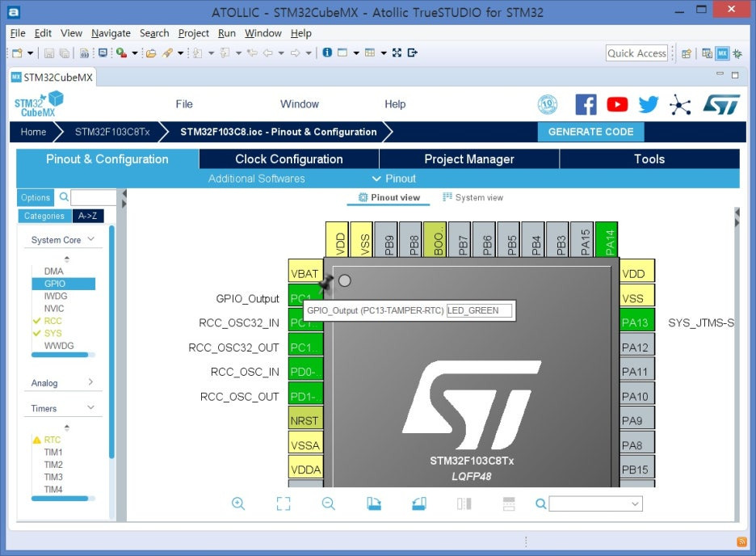
Task: Open the Project menu
Action: [193, 33]
